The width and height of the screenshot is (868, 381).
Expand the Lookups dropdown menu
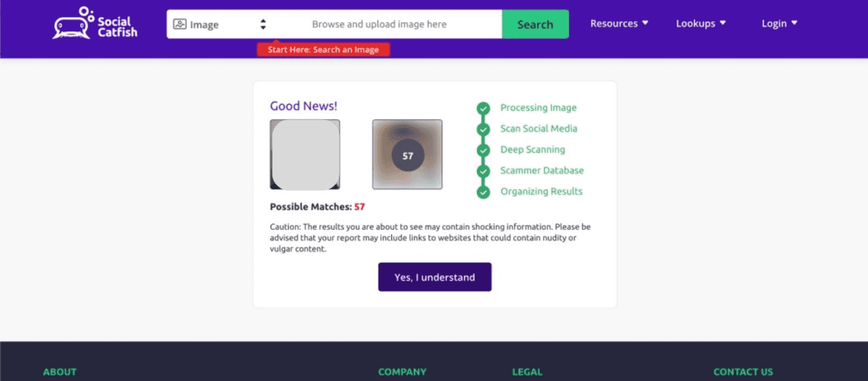pos(701,23)
